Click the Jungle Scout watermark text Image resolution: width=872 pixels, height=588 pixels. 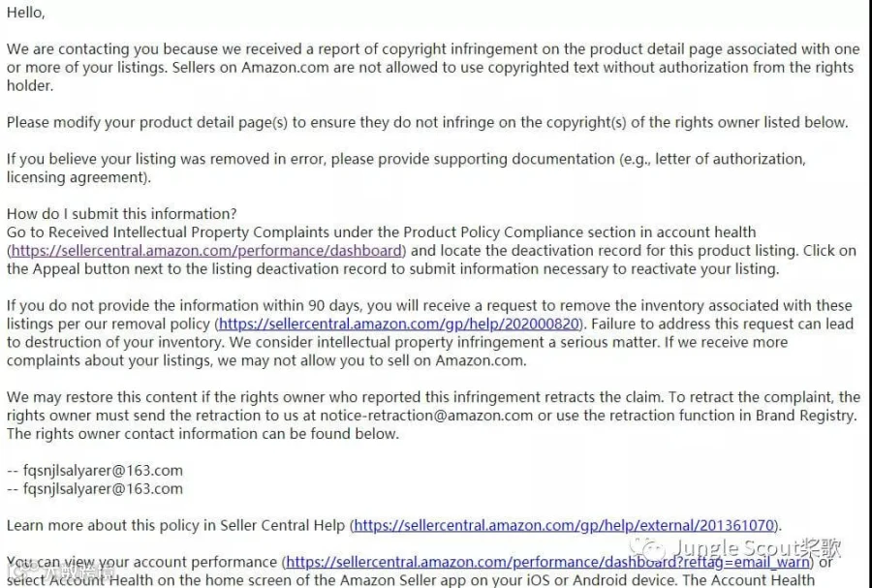[x=757, y=548]
